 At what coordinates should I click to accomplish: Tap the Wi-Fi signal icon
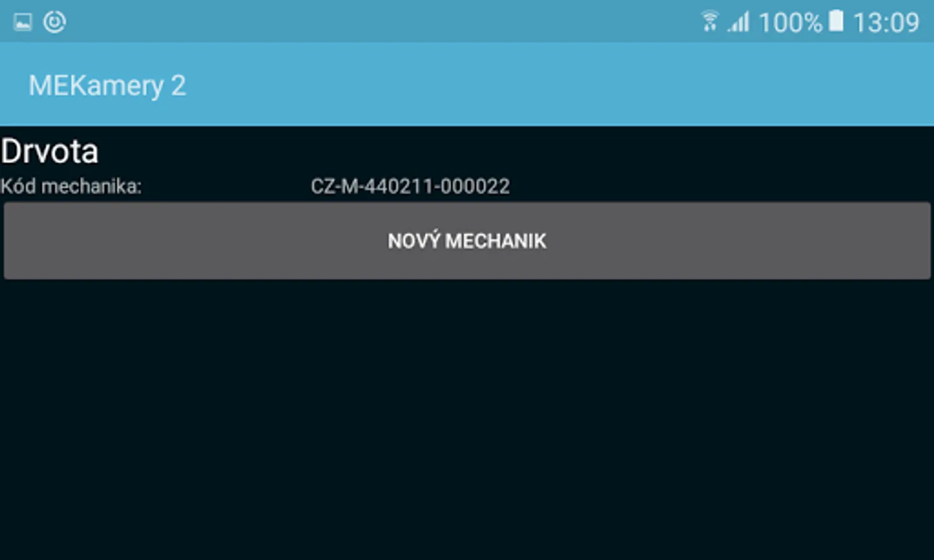pos(709,21)
